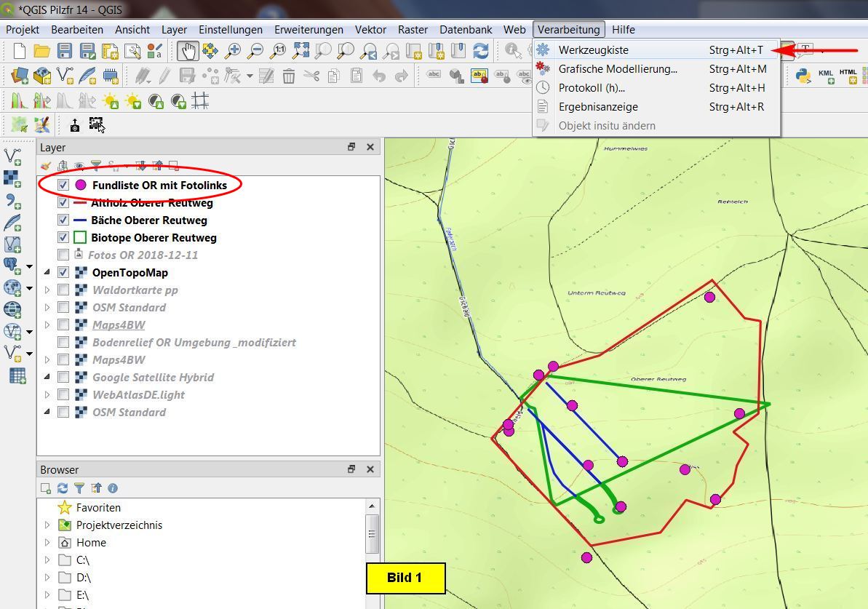Click the Browser panel refresh icon

tap(63, 488)
